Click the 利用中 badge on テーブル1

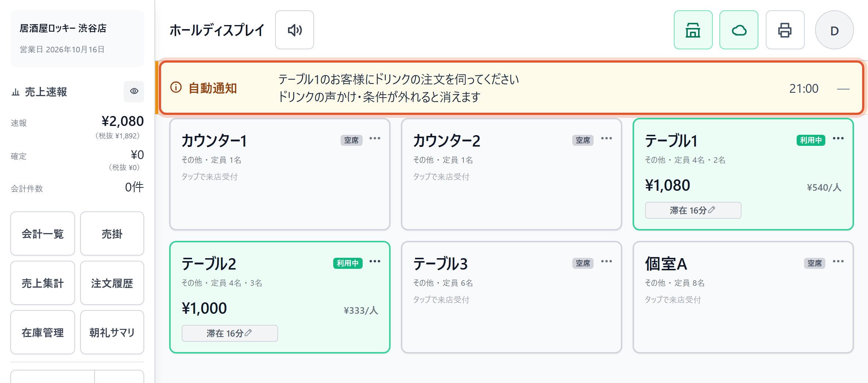click(x=811, y=140)
